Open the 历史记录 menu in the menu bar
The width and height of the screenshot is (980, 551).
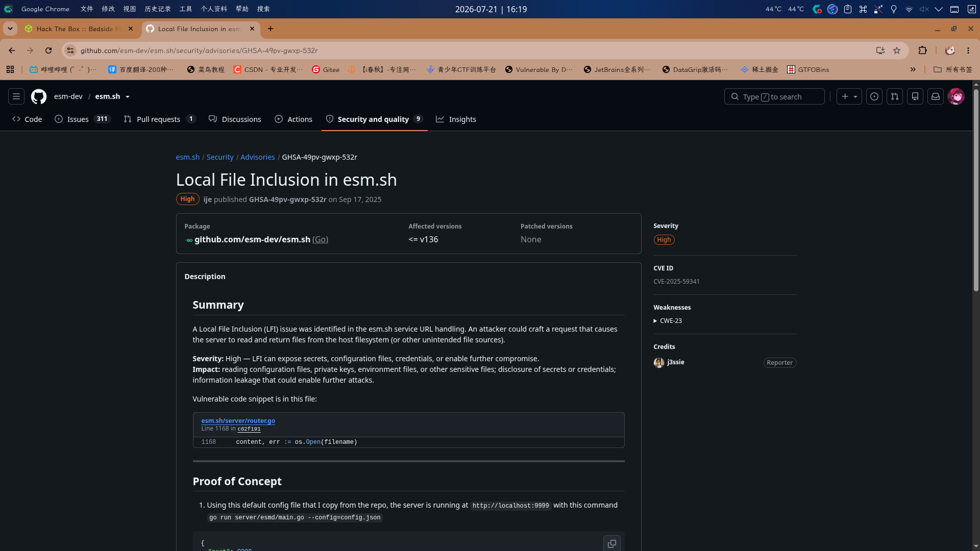(158, 9)
